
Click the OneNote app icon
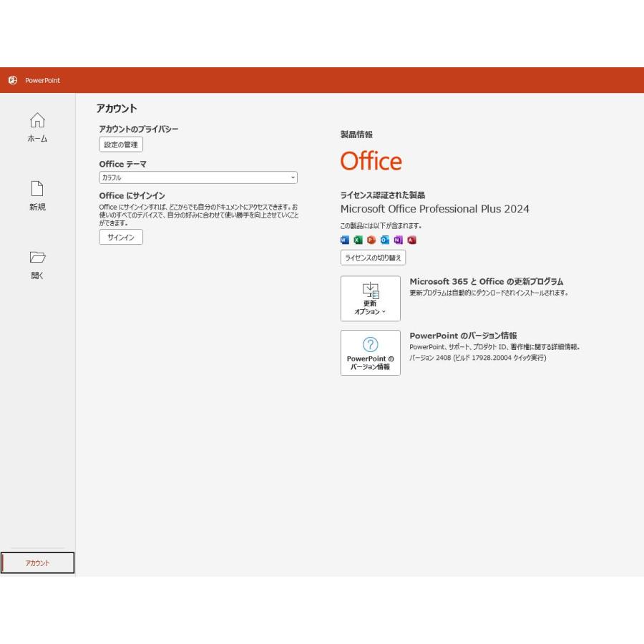coord(399,240)
